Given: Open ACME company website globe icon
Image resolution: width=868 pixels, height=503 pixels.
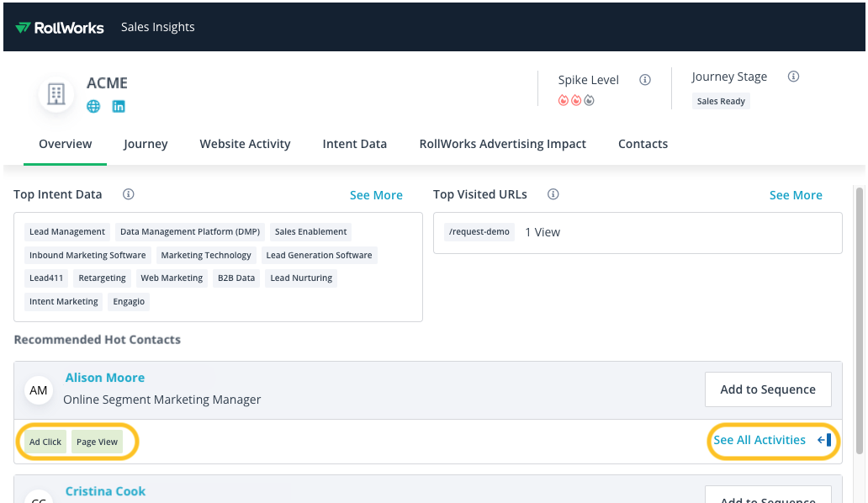Looking at the screenshot, I should (93, 106).
